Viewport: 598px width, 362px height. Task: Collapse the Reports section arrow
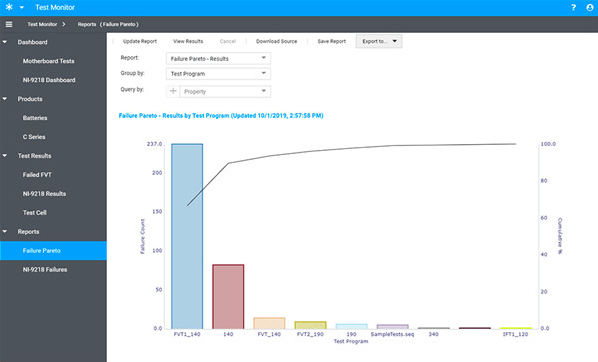tap(5, 232)
